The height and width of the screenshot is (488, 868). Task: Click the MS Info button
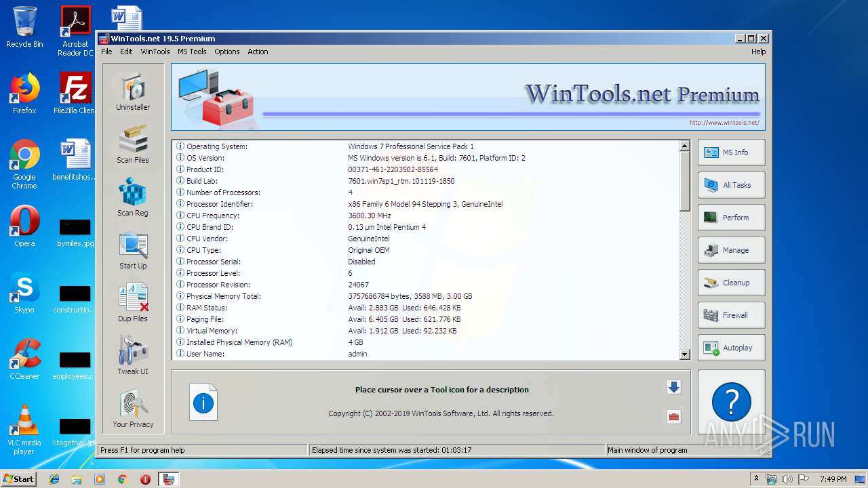pos(732,152)
